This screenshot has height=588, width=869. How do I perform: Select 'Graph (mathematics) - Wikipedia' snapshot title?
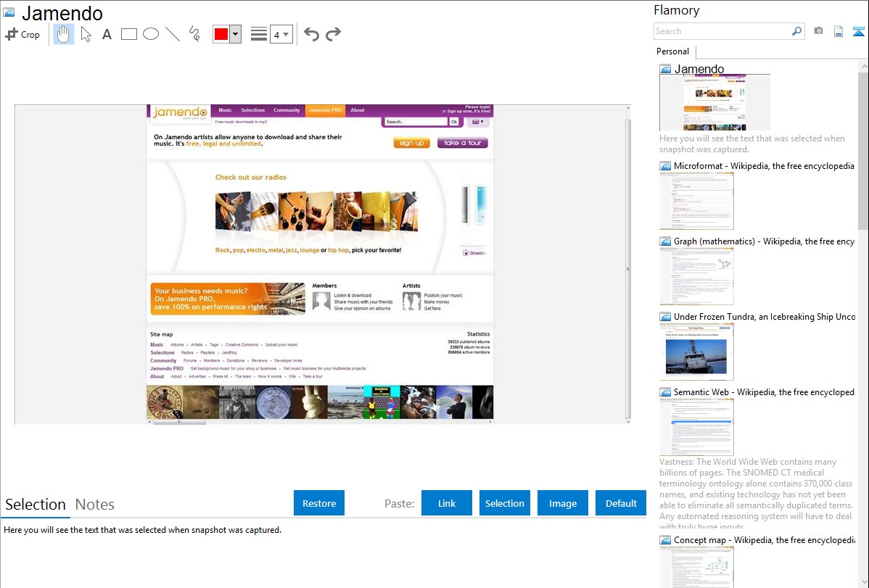click(x=764, y=241)
